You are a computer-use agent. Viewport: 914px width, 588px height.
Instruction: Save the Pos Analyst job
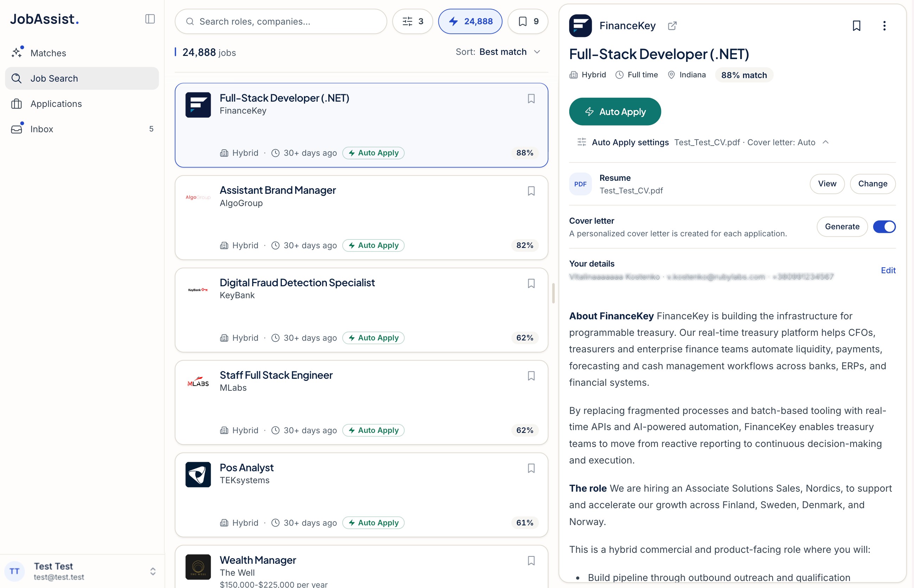point(531,468)
